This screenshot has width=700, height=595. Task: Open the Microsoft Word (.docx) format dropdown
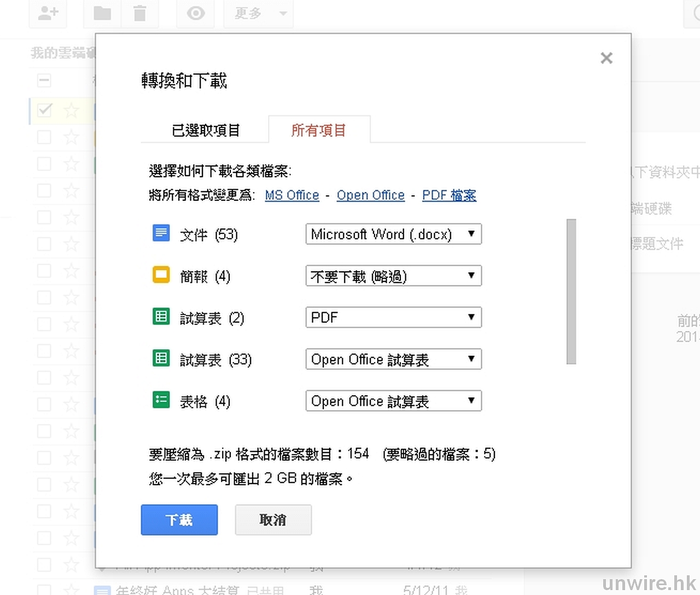[x=393, y=234]
